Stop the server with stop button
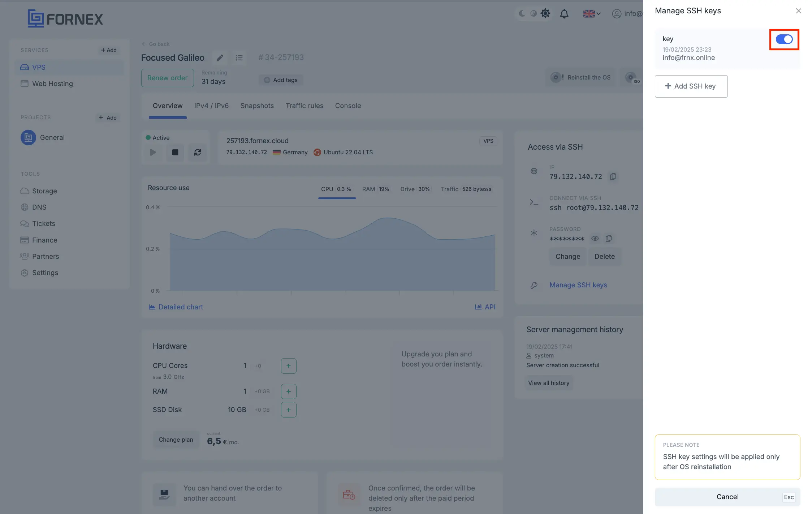812x514 pixels. pos(175,152)
